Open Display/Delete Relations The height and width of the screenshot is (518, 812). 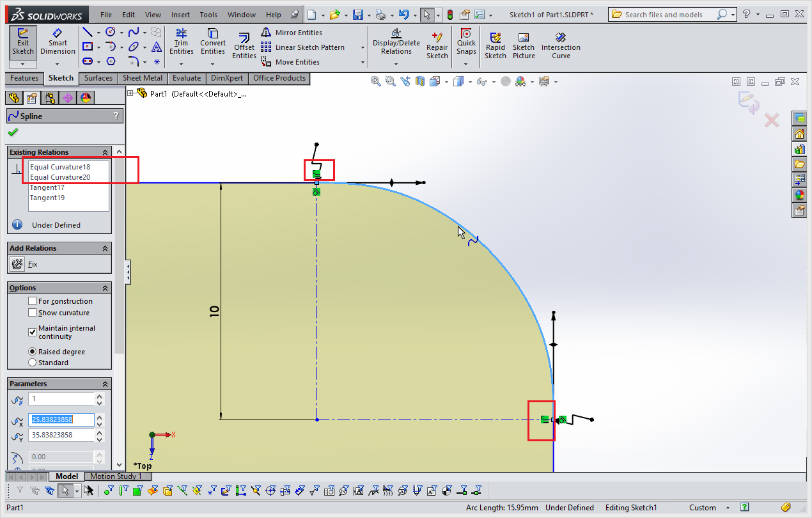click(396, 42)
